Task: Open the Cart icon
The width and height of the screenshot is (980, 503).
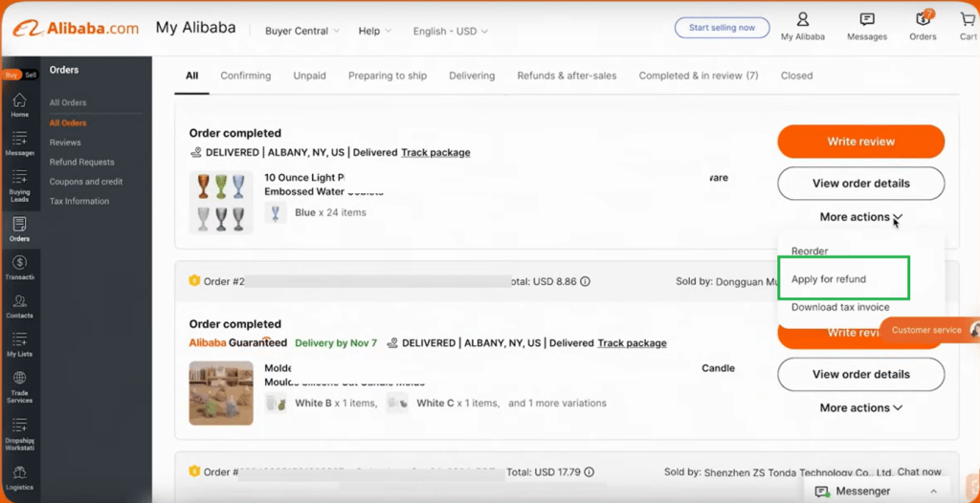Action: (968, 27)
